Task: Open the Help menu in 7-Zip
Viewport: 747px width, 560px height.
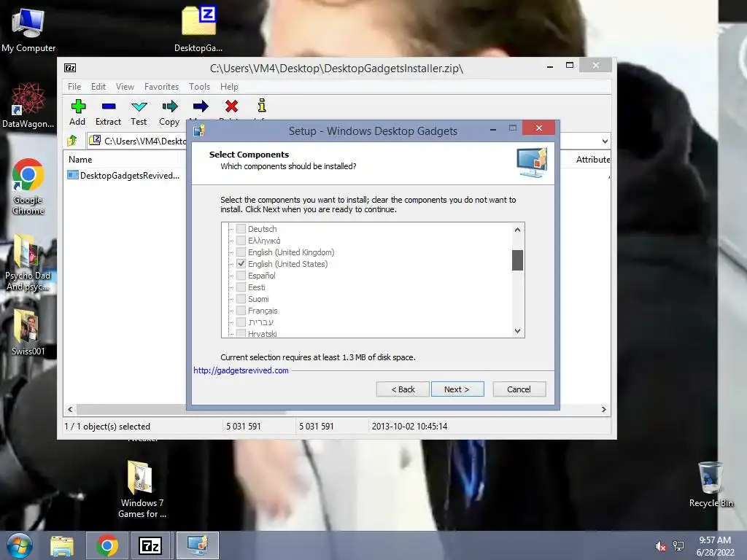Action: pos(229,87)
